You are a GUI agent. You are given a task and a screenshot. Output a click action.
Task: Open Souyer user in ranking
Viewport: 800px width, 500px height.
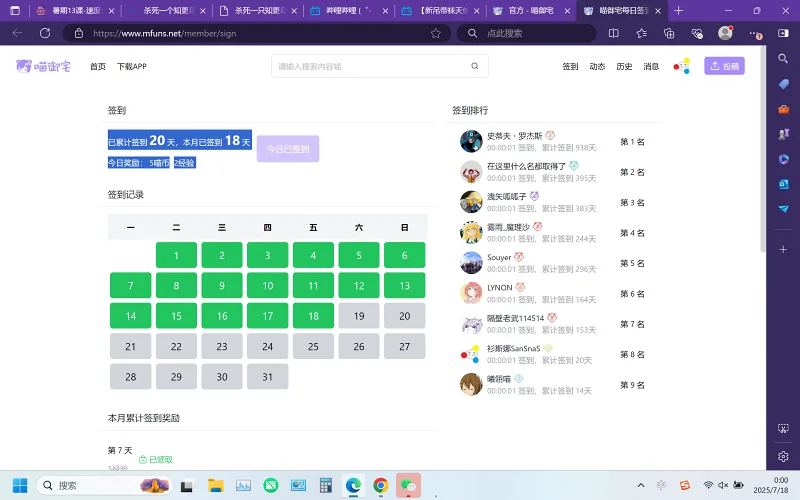point(499,258)
